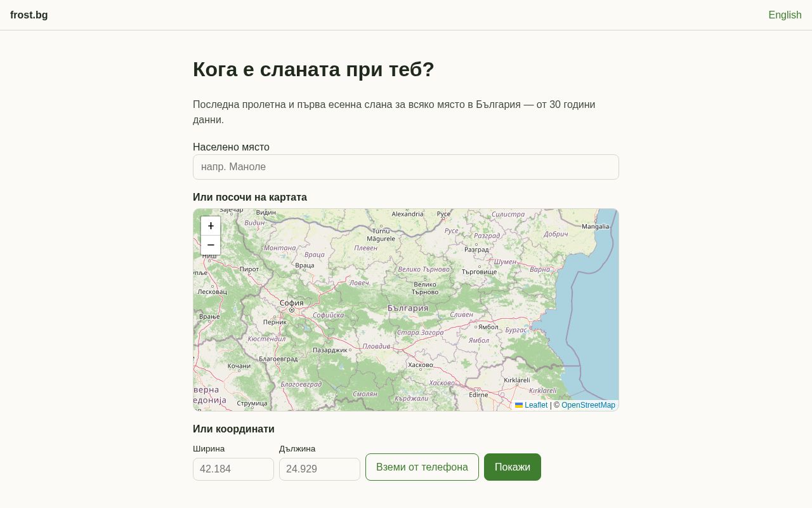Pick Кърджали on the map

[411, 399]
